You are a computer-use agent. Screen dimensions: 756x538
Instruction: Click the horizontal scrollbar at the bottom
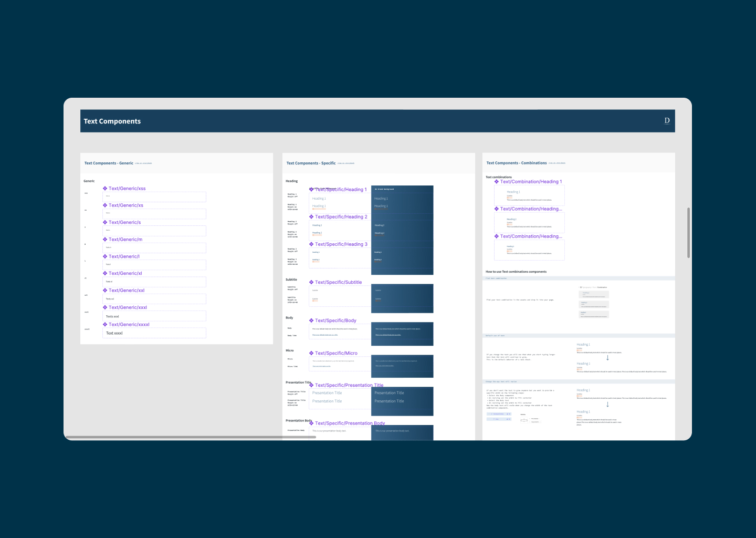(x=190, y=437)
